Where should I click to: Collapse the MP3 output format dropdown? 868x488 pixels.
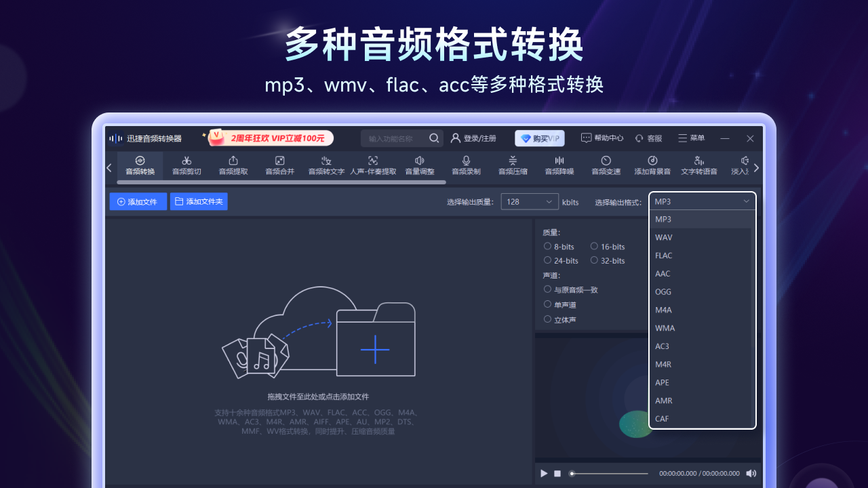(703, 201)
